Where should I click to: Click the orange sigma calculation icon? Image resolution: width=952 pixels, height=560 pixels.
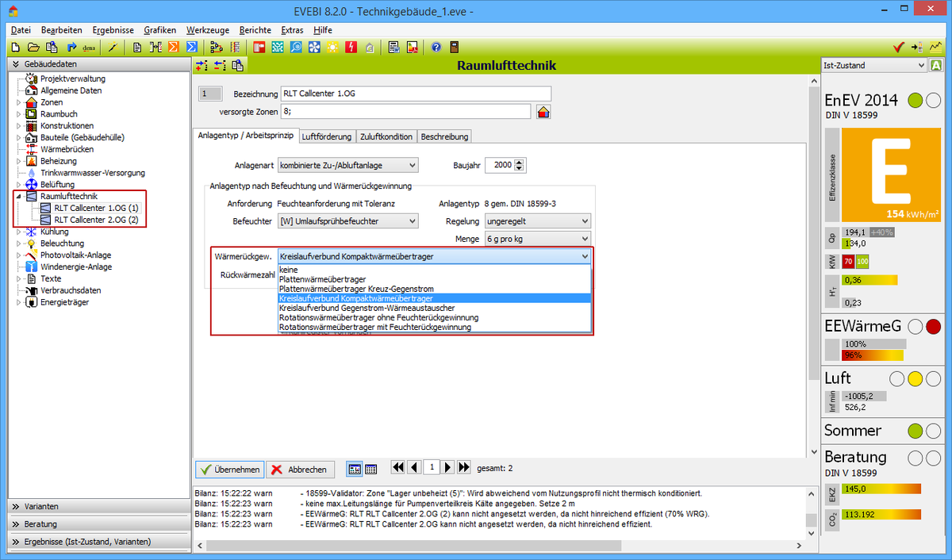pyautogui.click(x=173, y=48)
